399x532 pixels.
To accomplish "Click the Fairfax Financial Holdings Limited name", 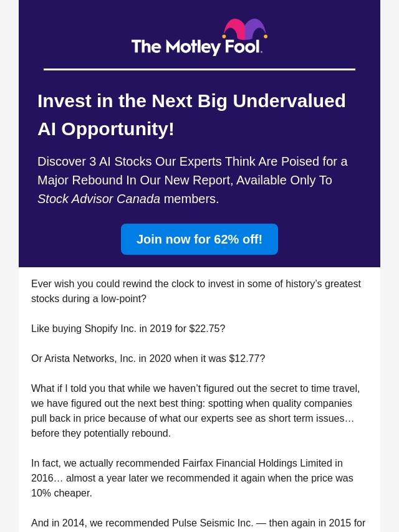I will [262, 463].
